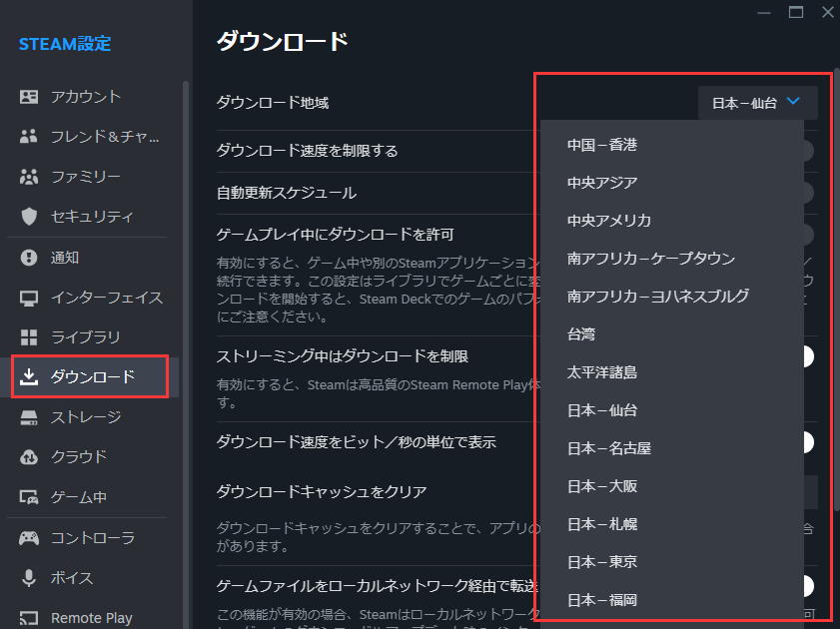Select 日本－東京 from the region list

click(602, 562)
